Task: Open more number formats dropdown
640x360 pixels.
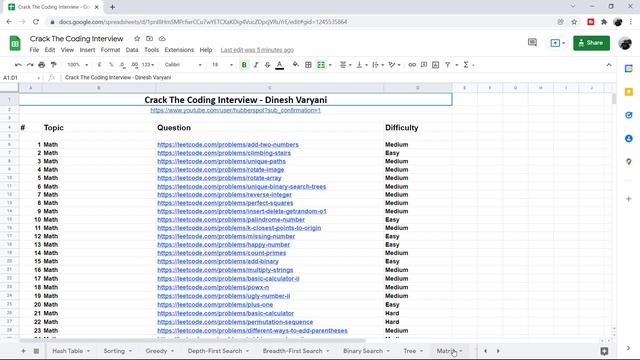Action: (148, 65)
